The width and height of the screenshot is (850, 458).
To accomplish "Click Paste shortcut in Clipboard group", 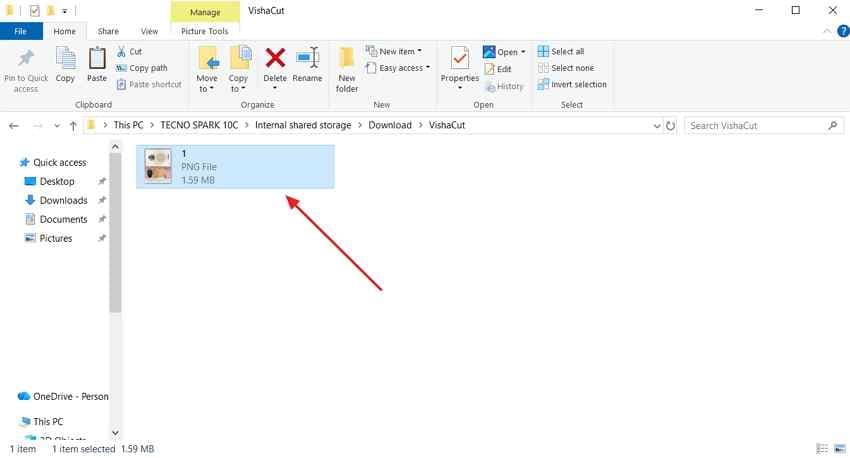I will [x=150, y=85].
